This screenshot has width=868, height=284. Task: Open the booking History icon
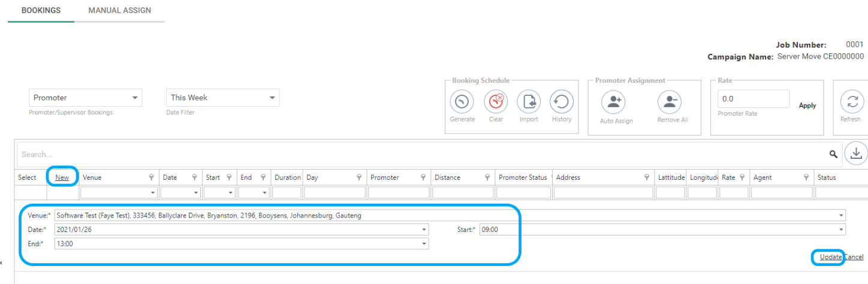[562, 102]
